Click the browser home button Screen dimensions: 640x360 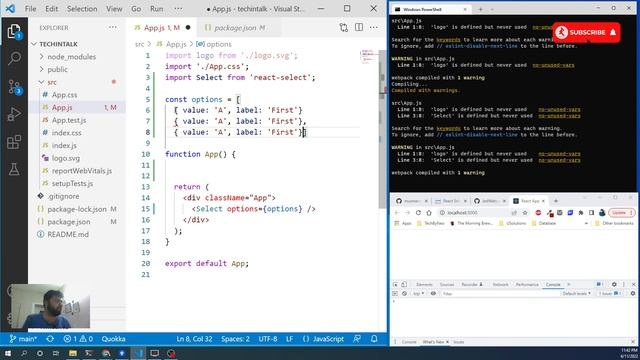[429, 213]
